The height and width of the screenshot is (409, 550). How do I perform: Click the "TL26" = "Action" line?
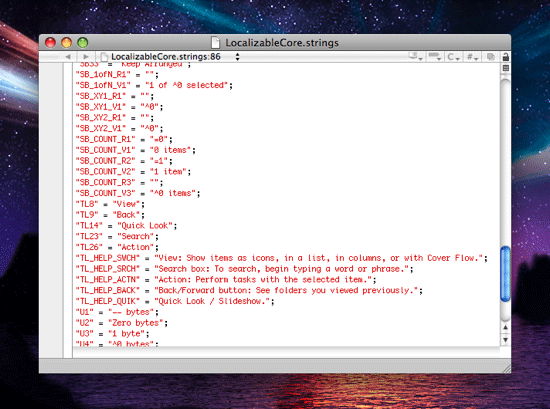coord(117,247)
